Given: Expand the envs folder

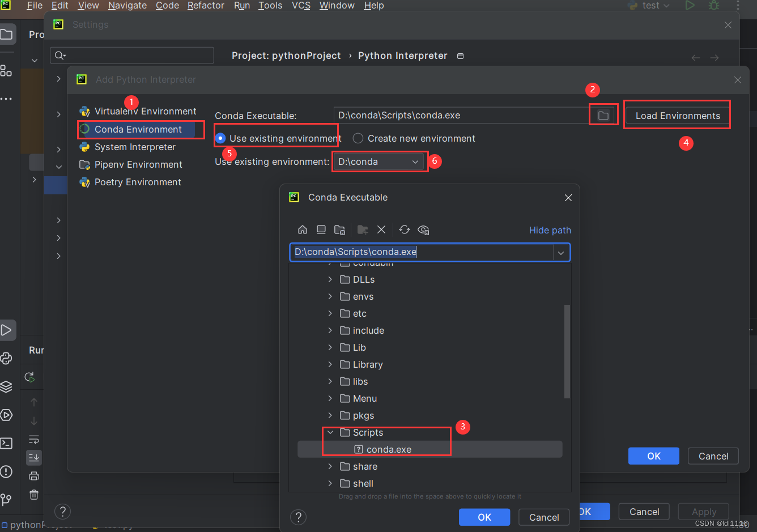Looking at the screenshot, I should click(x=330, y=296).
